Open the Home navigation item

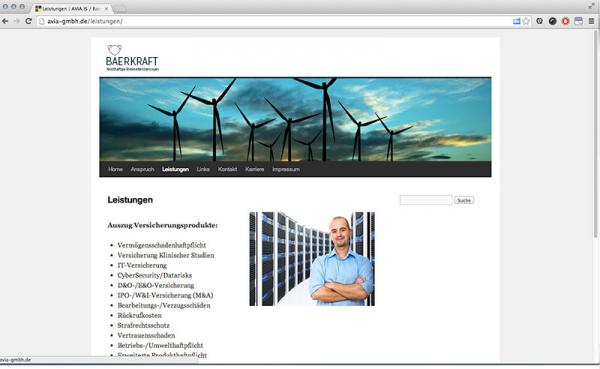click(x=116, y=169)
